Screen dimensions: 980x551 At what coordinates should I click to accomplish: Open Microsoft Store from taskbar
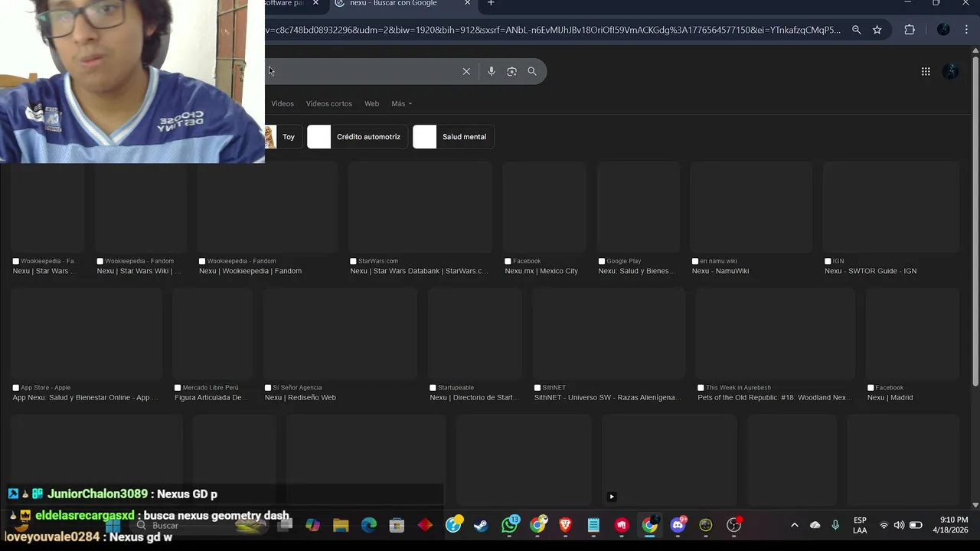(397, 525)
